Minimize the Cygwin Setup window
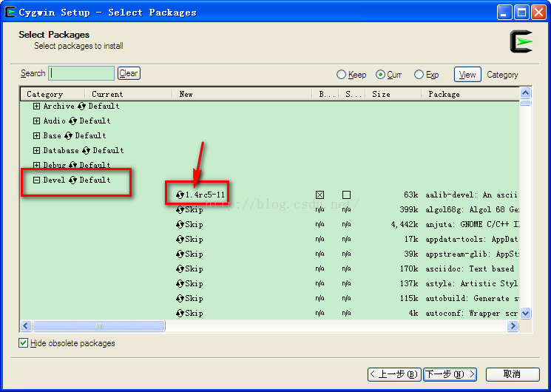 click(504, 13)
